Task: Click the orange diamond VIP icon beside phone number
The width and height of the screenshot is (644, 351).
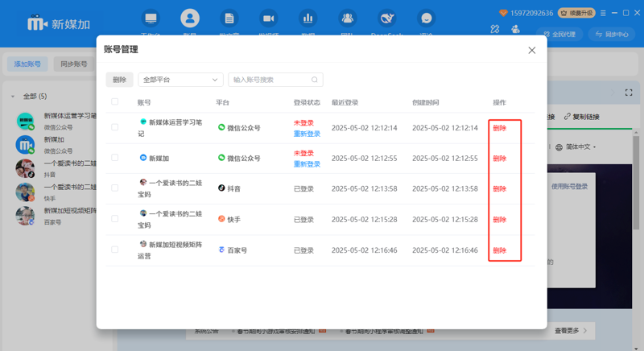Action: tap(503, 13)
